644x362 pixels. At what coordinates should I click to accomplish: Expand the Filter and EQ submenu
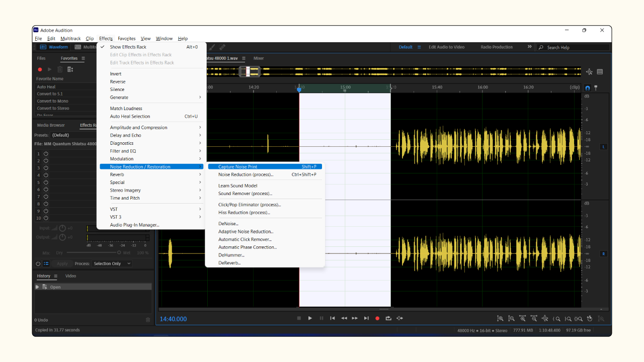(x=151, y=151)
